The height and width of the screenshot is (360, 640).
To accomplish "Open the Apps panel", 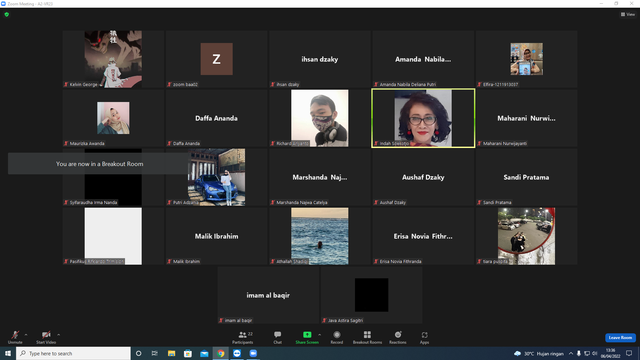I will 424,337.
